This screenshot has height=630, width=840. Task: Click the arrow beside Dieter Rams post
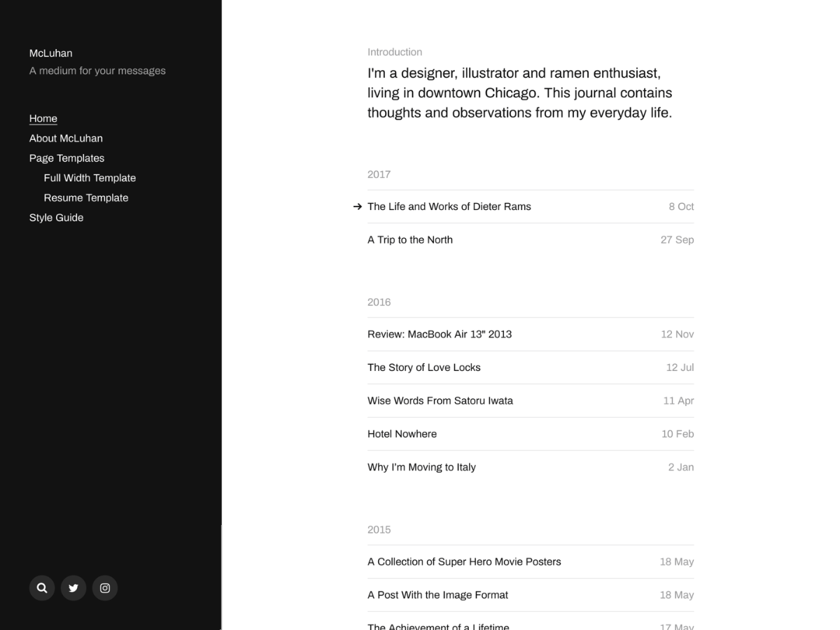(358, 206)
